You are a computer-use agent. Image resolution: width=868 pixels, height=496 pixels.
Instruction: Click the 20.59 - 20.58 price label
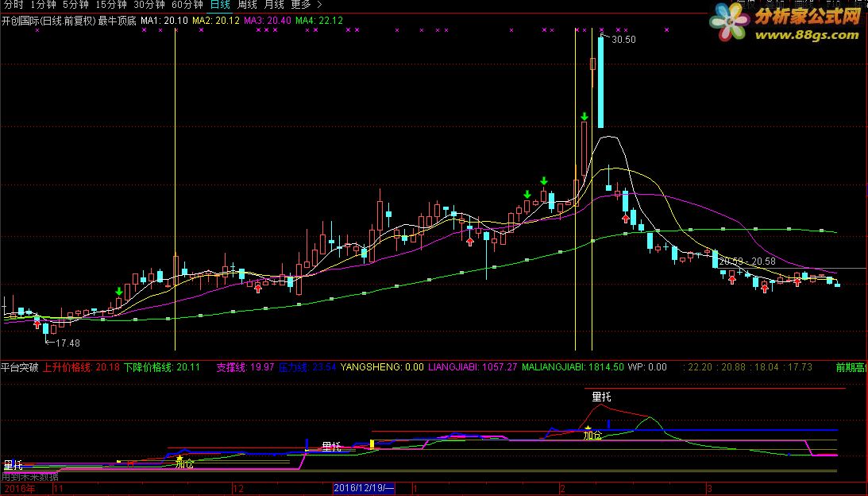(747, 262)
